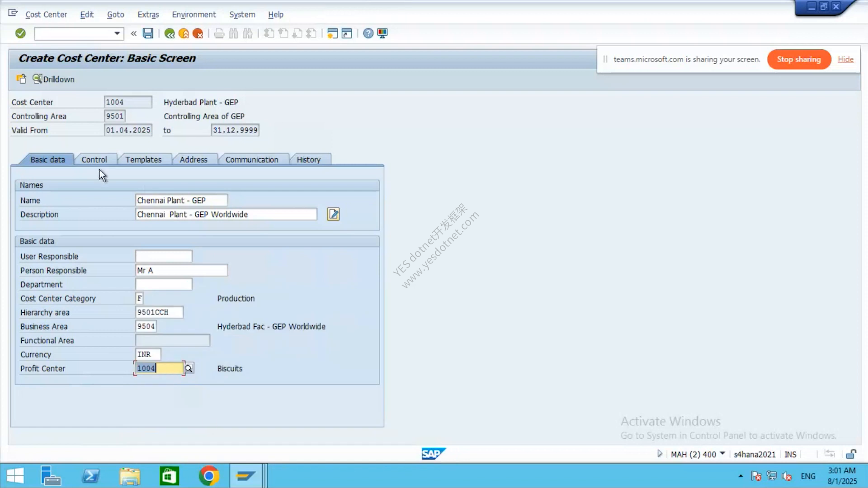
Task: Open the long text editor icon beside Description
Action: point(333,214)
